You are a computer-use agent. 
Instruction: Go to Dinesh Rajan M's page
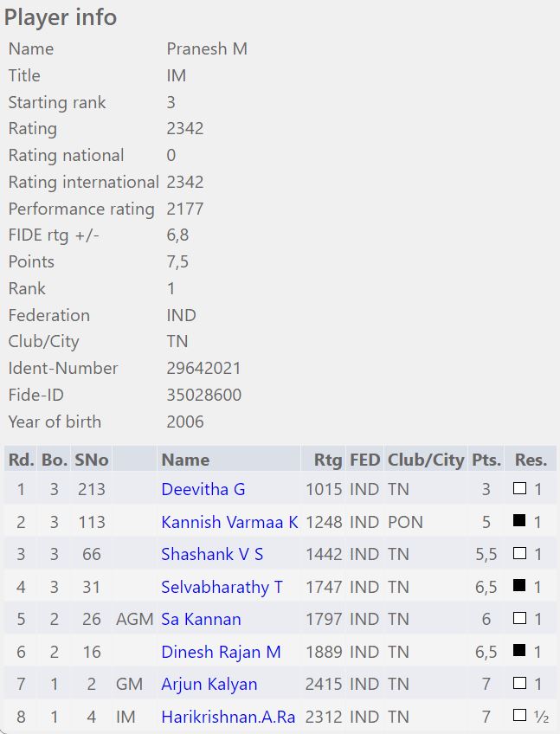[221, 652]
